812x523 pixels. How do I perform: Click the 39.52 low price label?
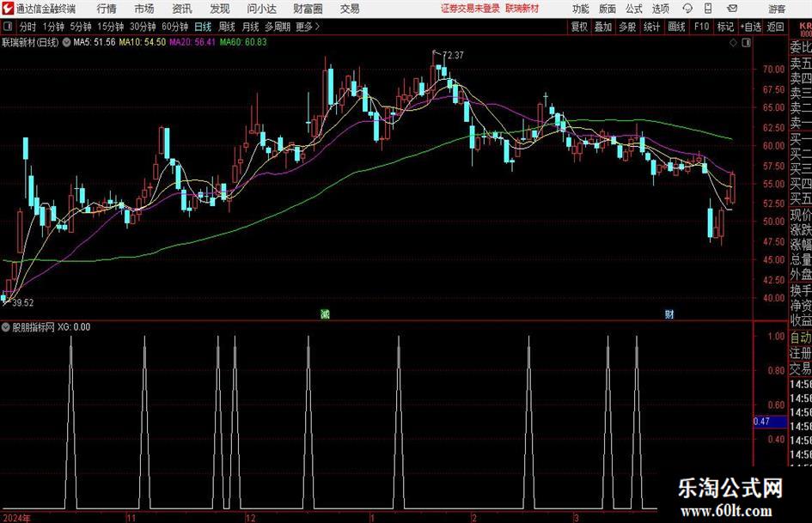tap(23, 303)
